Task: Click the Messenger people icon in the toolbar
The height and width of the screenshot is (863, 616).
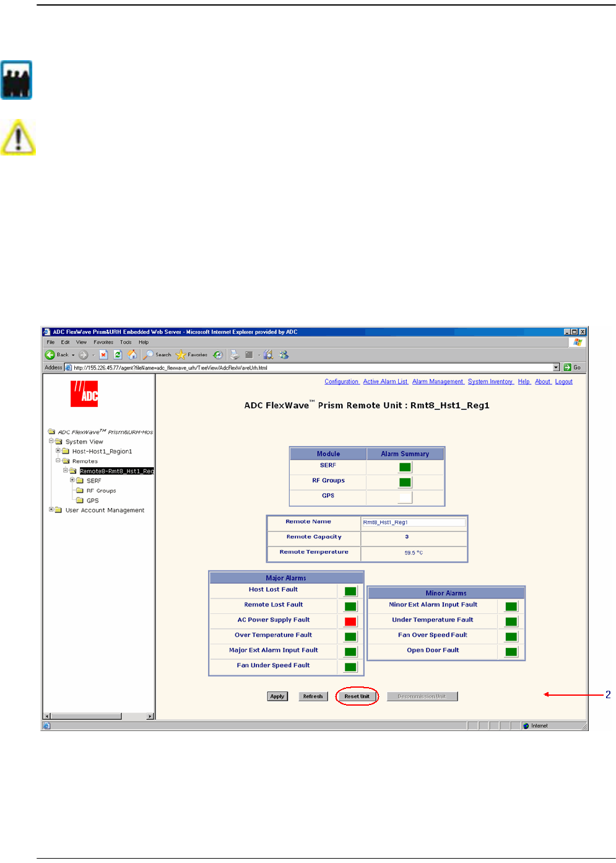Action: coord(284,355)
